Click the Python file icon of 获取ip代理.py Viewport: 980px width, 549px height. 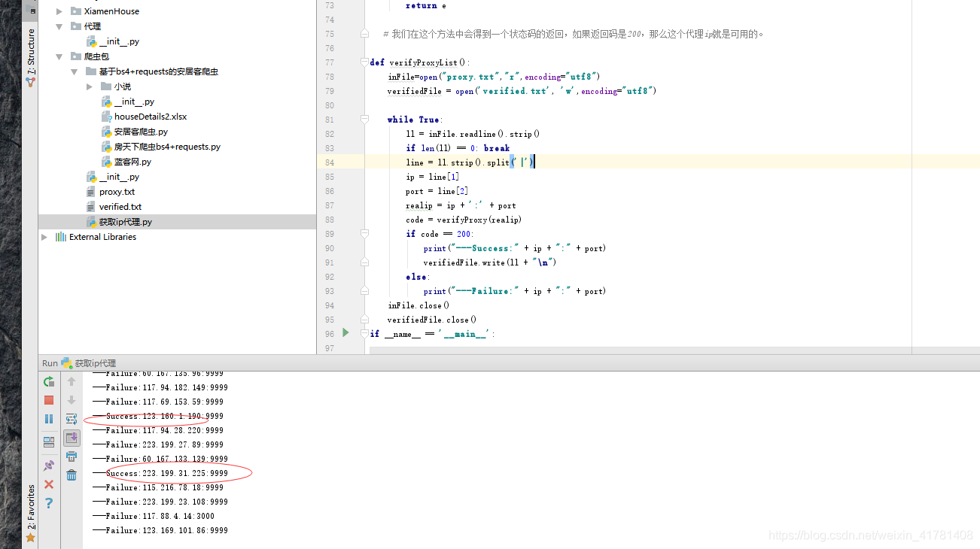(x=91, y=222)
